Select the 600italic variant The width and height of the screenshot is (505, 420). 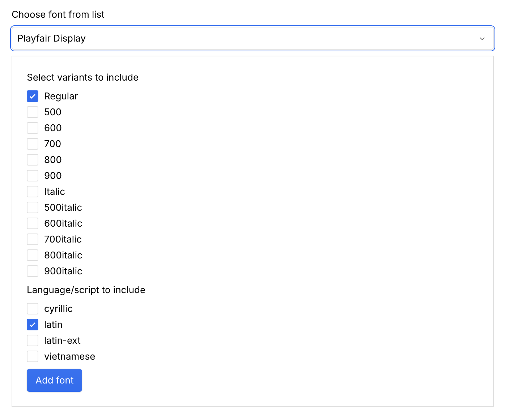click(x=33, y=223)
